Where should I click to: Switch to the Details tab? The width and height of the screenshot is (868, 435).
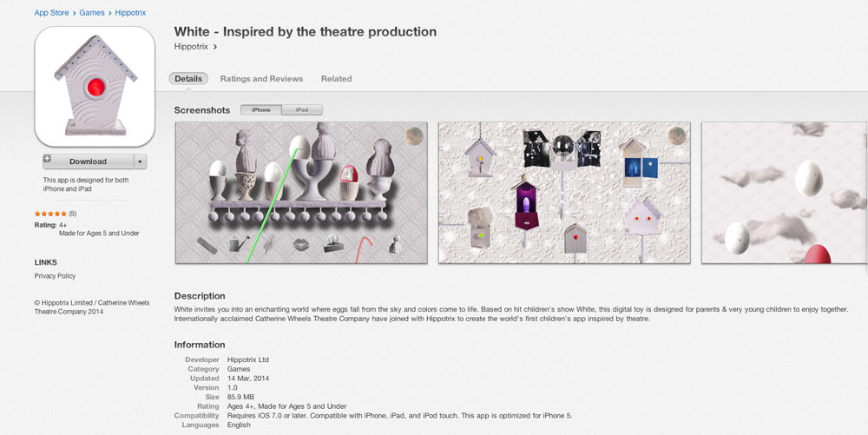[188, 79]
